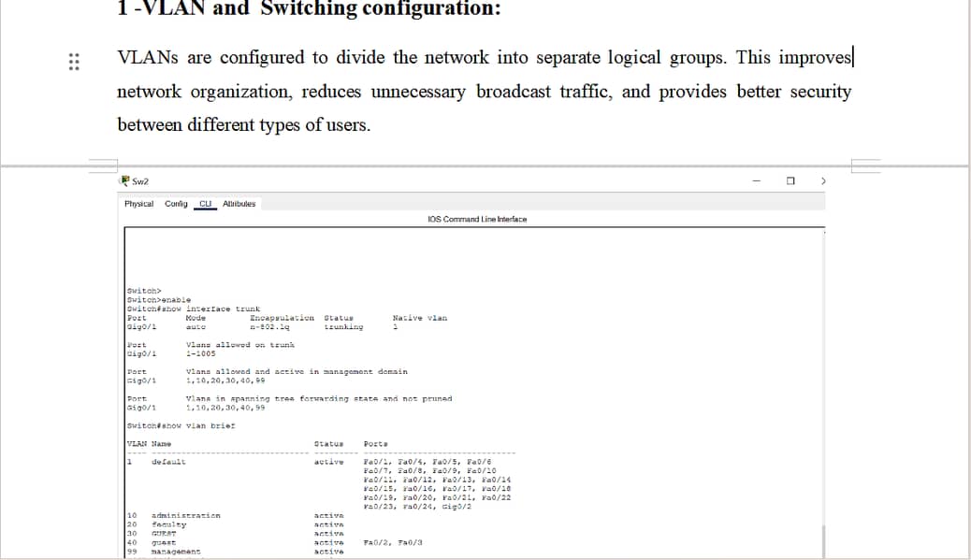Open the Attributes tab
971x560 pixels.
[x=239, y=204]
